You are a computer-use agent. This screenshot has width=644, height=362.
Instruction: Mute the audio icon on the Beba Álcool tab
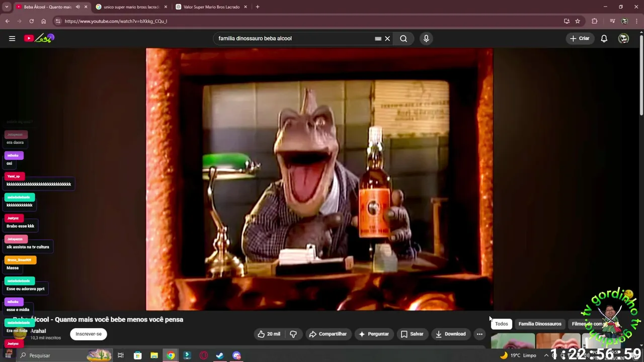click(x=77, y=7)
